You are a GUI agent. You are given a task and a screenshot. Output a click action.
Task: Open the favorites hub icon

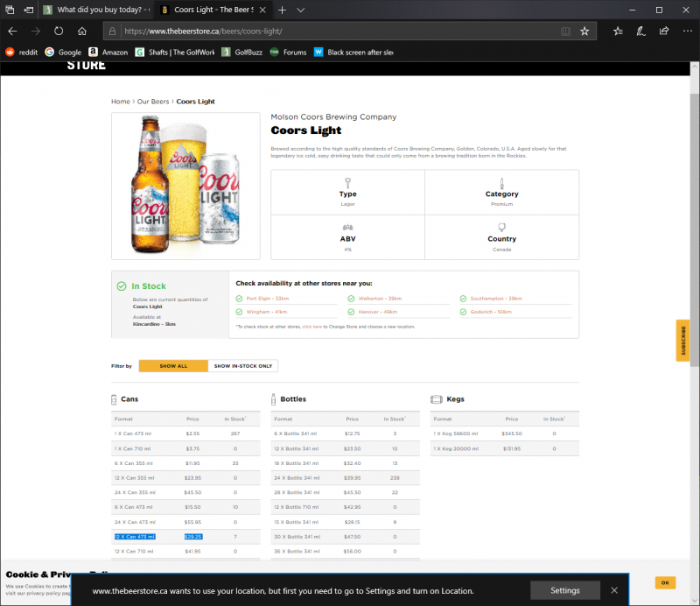coord(618,31)
